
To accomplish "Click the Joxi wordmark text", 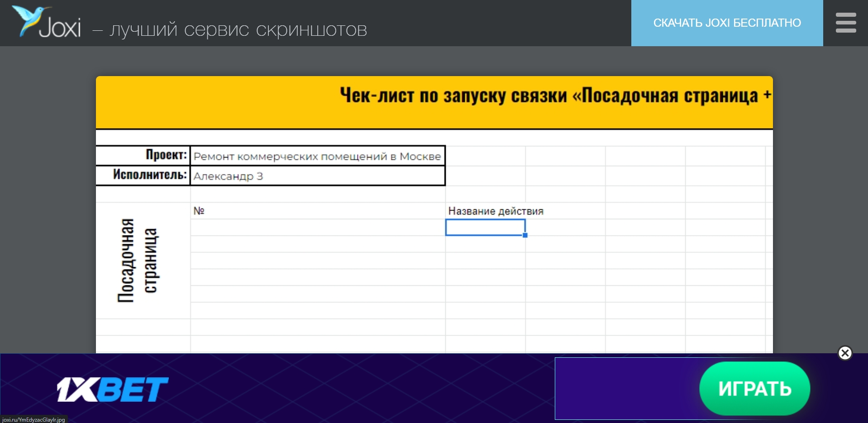I will [x=60, y=28].
